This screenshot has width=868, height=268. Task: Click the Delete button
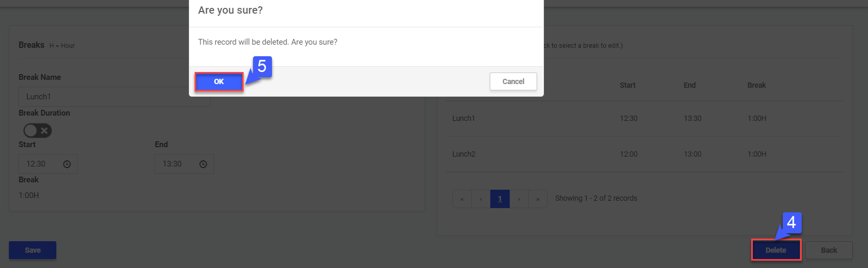776,250
